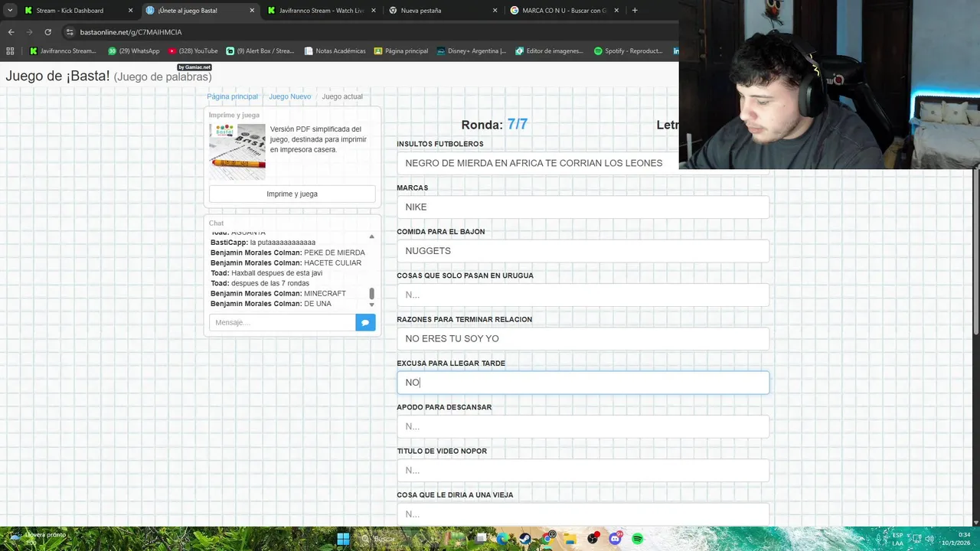This screenshot has width=980, height=551.
Task: Follow the Juego Nuevo breadcrumb link
Action: pos(289,96)
